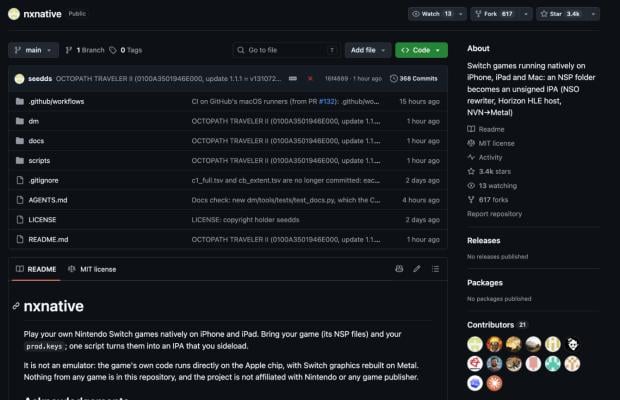Click the clock icon next to 368 Commits
Screen dimensions: 620x400
393,79
